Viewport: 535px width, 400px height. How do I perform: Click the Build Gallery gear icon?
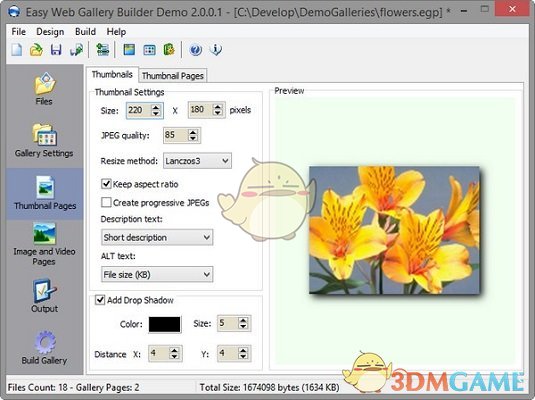44,342
